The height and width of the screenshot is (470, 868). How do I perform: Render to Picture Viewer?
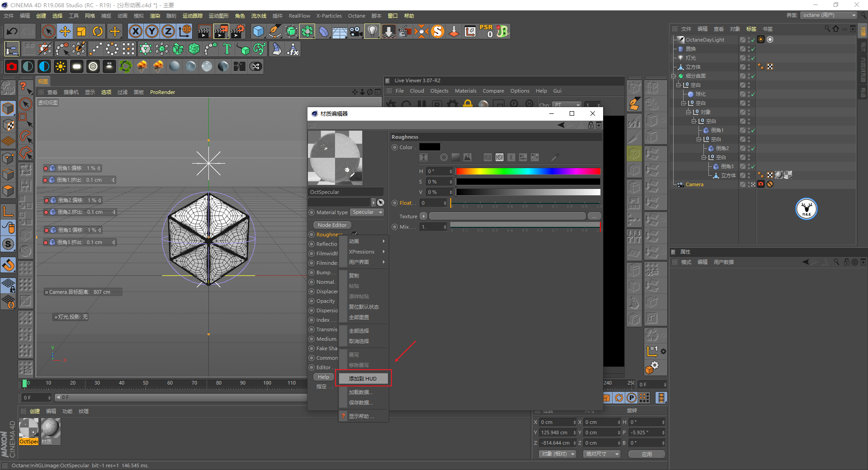pyautogui.click(x=221, y=31)
